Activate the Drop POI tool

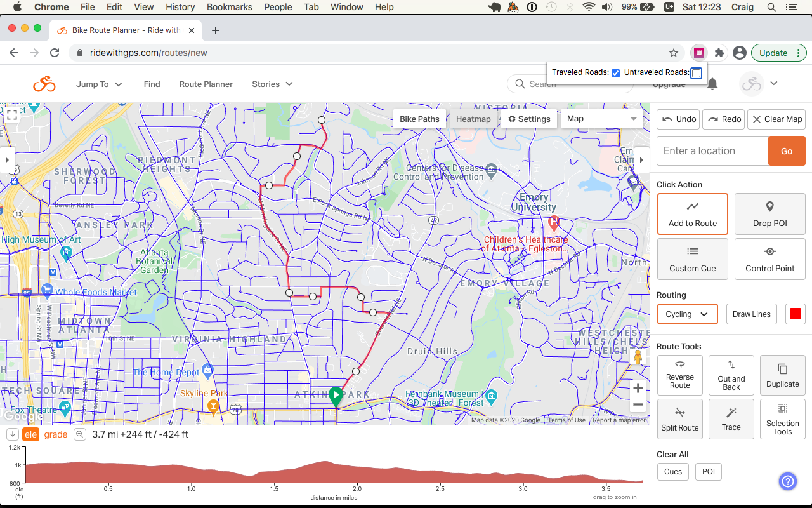[769, 213]
